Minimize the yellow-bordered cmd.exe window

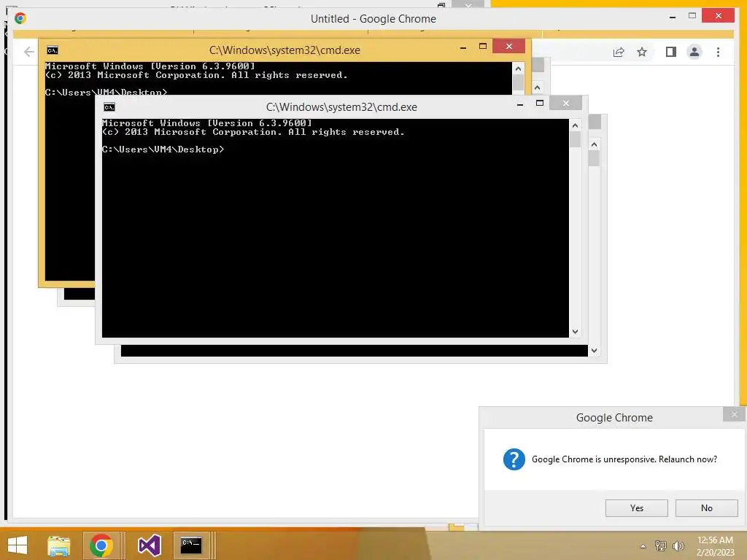(463, 47)
